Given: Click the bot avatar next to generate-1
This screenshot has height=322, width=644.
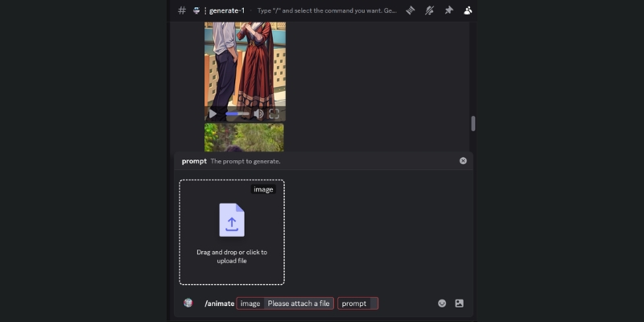Looking at the screenshot, I should click(196, 10).
